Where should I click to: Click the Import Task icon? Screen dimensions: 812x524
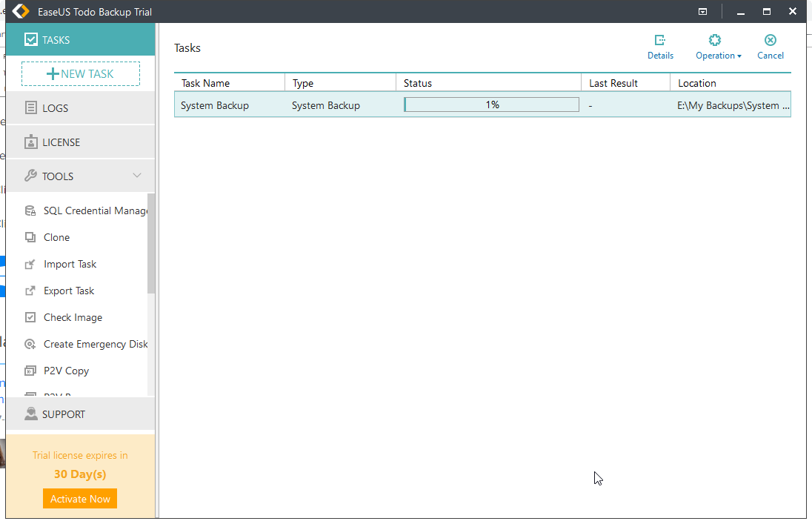click(x=30, y=265)
